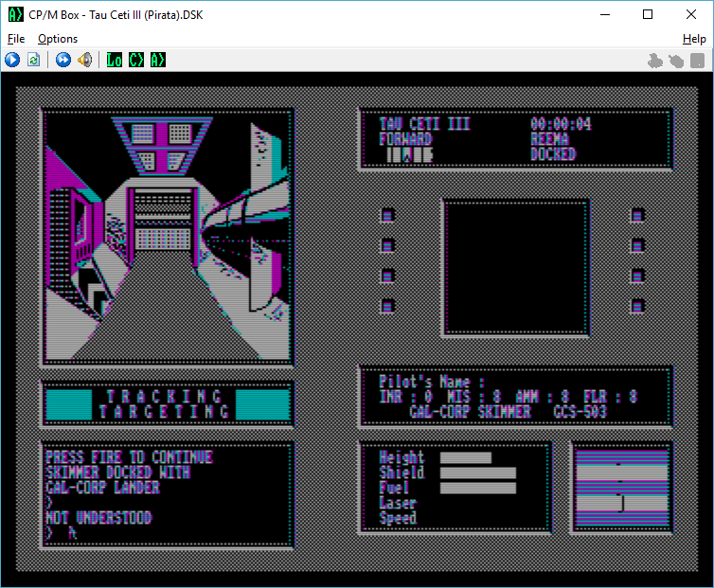Click the 'GAL-CORP SKIMMER' text
This screenshot has height=588, width=714.
point(470,412)
